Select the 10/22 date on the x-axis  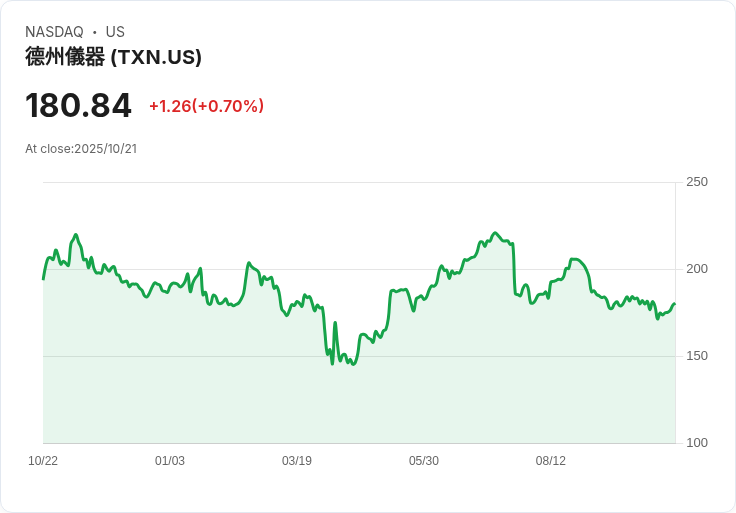[43, 461]
